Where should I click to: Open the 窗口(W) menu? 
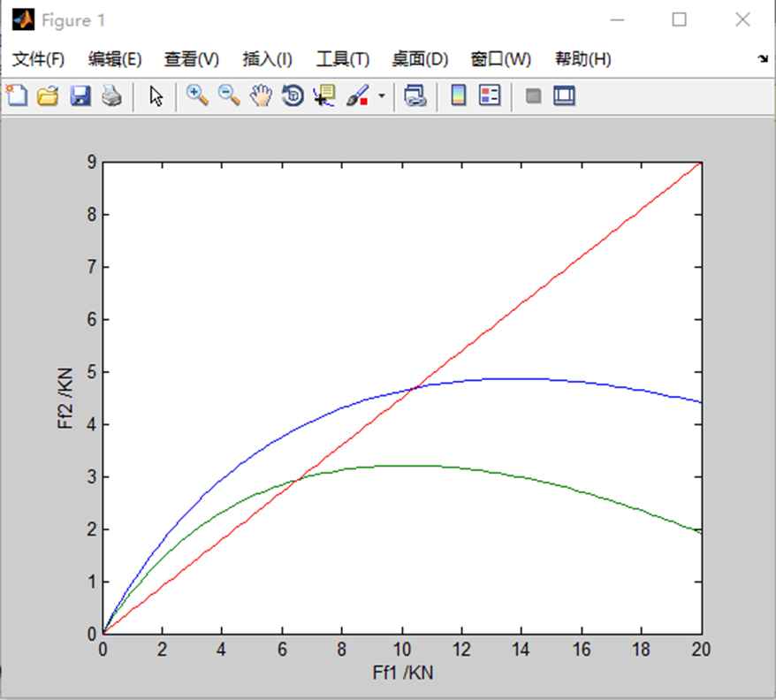point(500,59)
